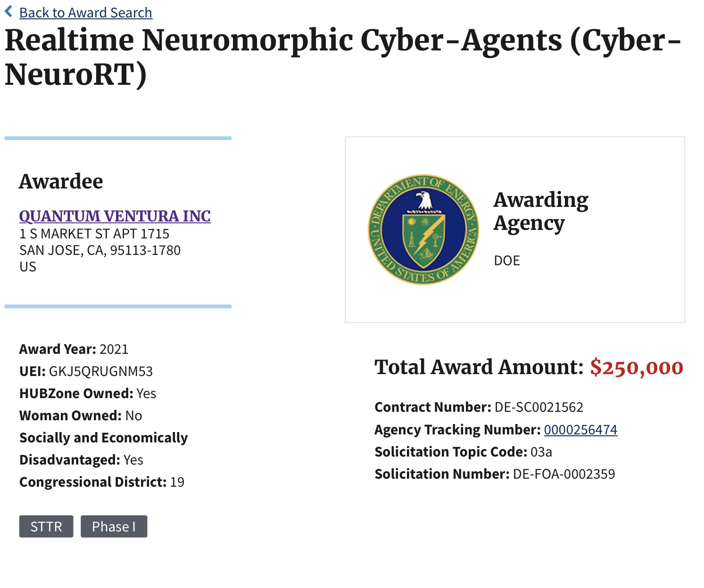
Task: Click the $250,000 total award amount
Action: [636, 367]
